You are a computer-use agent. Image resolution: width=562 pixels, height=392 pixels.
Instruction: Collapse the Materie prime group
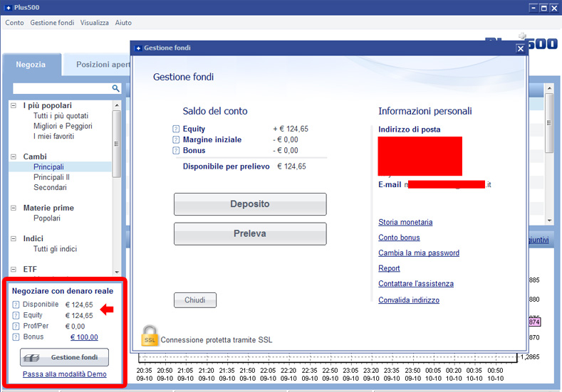14,208
